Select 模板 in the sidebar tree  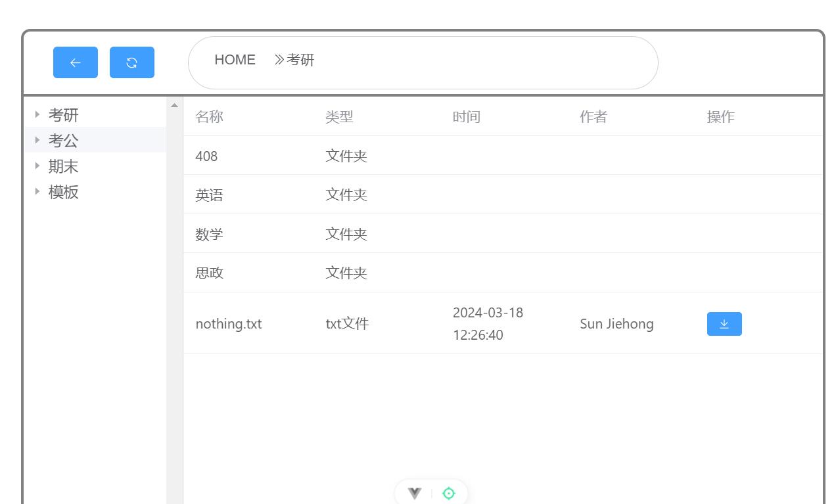tap(64, 192)
